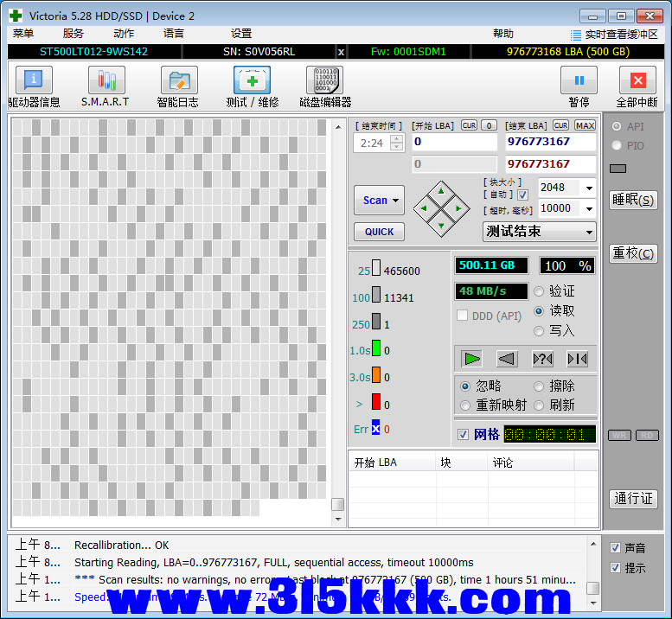672x619 pixels.
Task: Click the up arrow on the diamond pad
Action: (441, 191)
